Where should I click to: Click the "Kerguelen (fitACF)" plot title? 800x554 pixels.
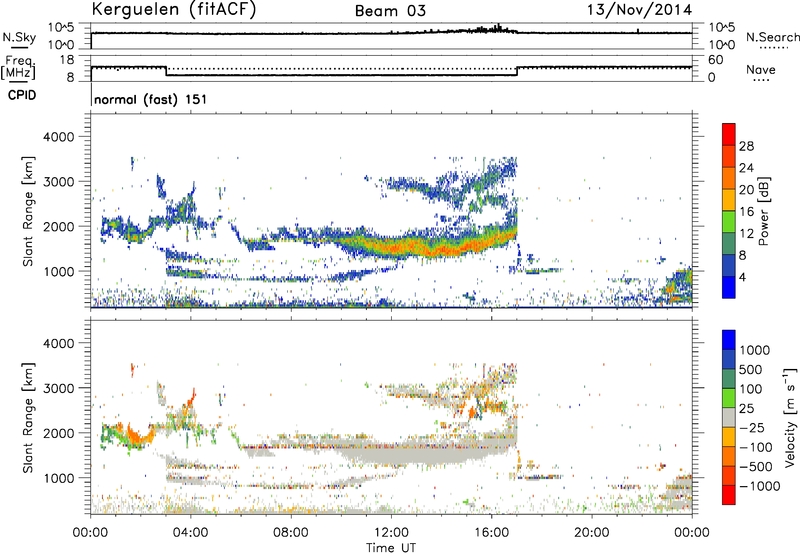[173, 10]
